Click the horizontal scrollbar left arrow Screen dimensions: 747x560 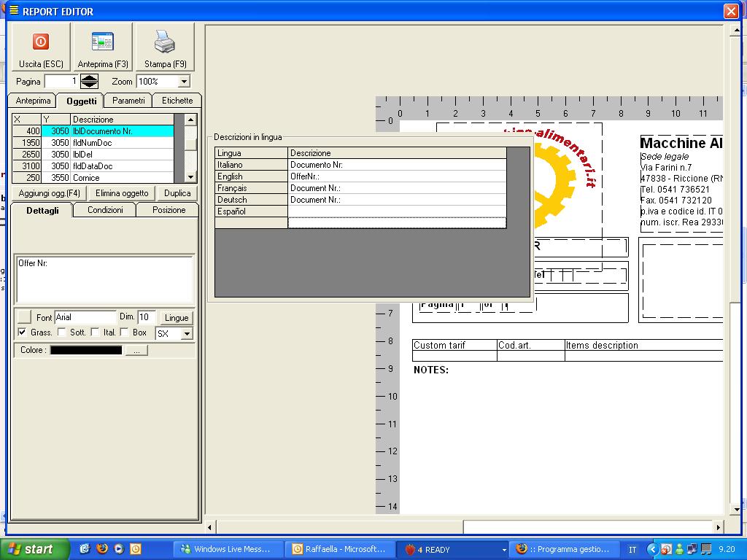coord(210,527)
